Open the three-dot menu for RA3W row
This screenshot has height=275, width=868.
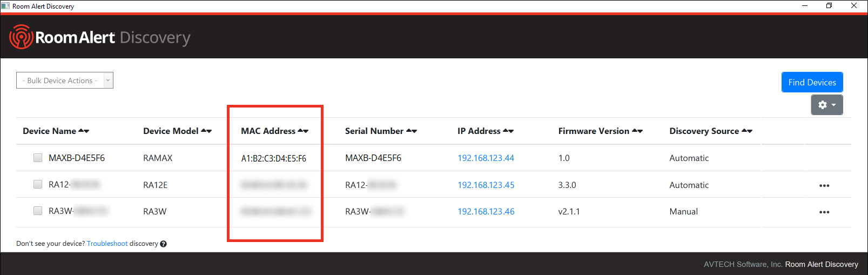824,212
